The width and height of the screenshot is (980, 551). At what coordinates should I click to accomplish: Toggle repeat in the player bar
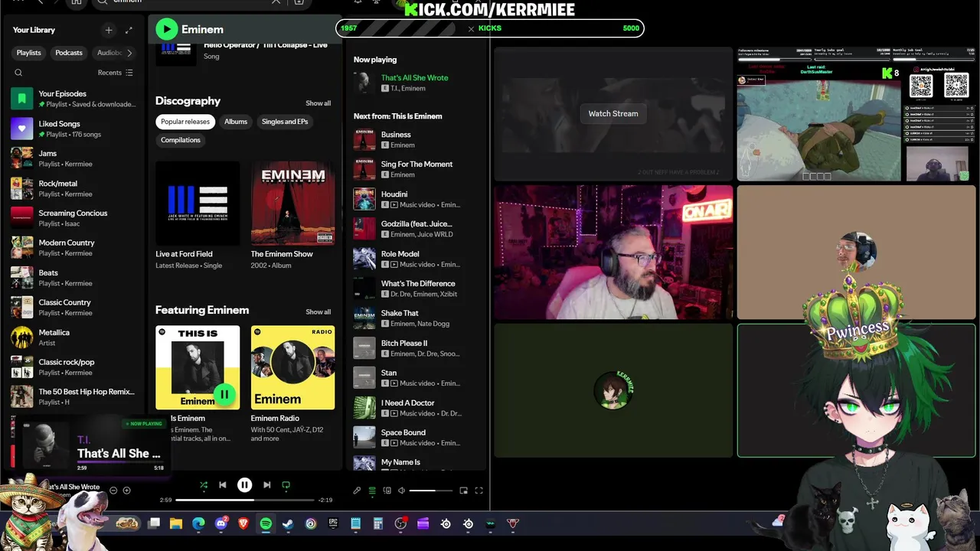click(x=286, y=484)
